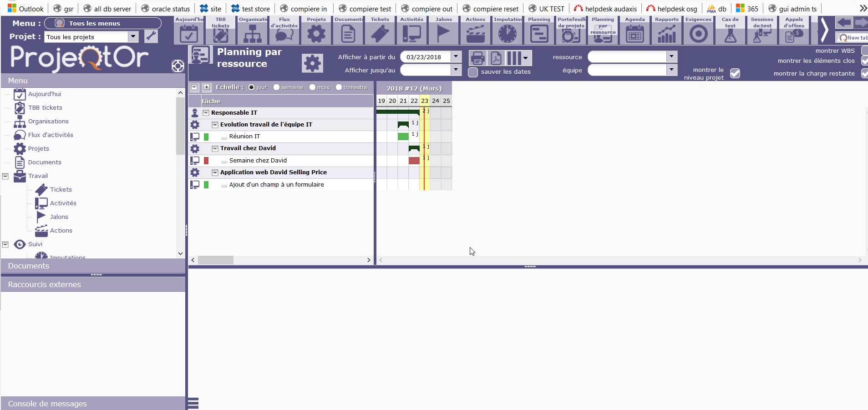Collapse Evolution travail de l'équipe IT row
Viewport: 868px width, 410px height.
pos(215,125)
